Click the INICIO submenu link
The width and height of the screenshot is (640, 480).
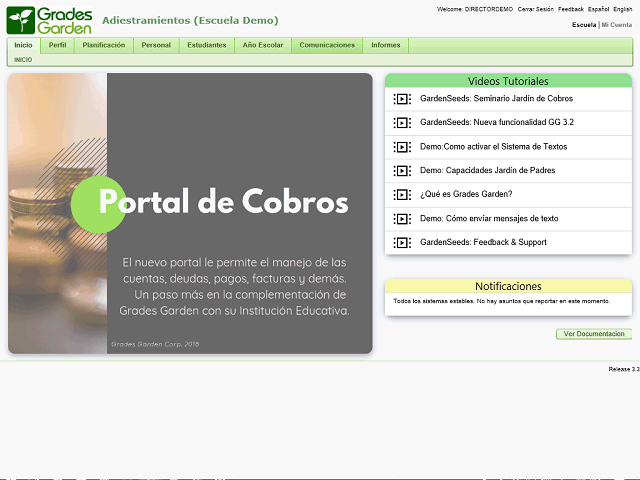coord(23,60)
